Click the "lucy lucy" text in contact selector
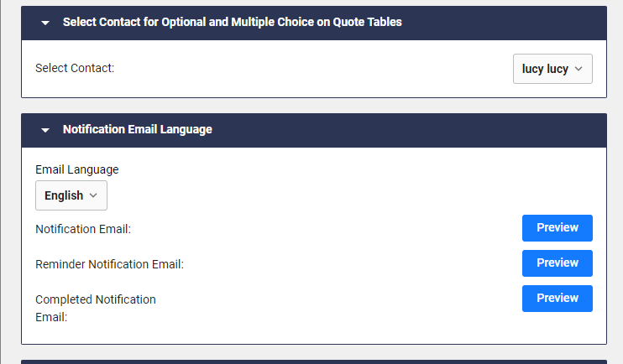The image size is (623, 364). pos(545,70)
